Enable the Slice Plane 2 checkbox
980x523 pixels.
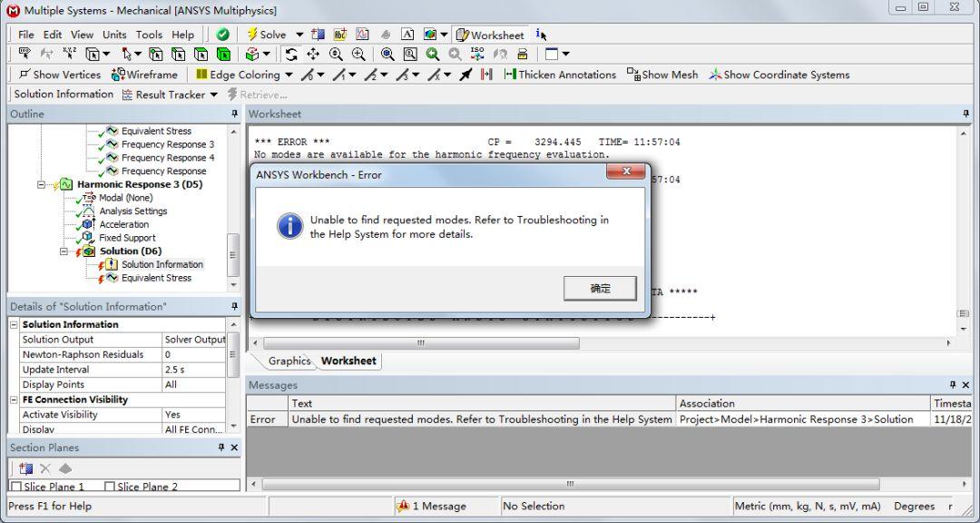110,487
